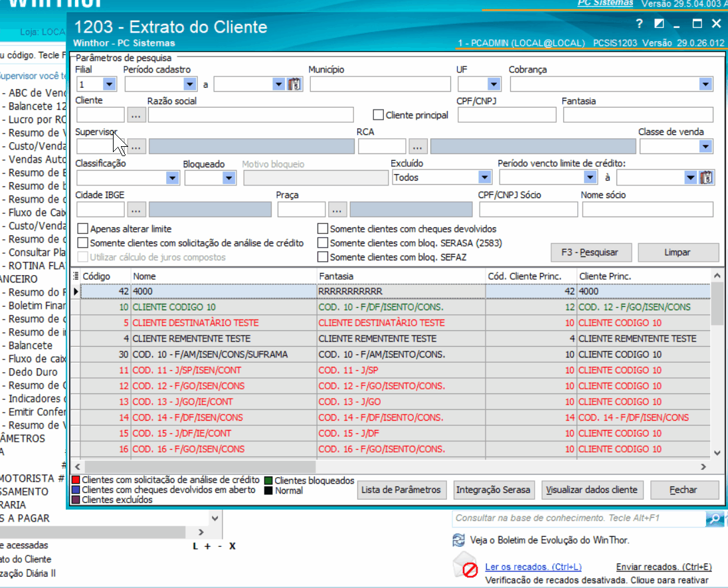This screenshot has height=588, width=728.
Task: Open Supervisor lookup ellipsis button
Action: [x=136, y=147]
